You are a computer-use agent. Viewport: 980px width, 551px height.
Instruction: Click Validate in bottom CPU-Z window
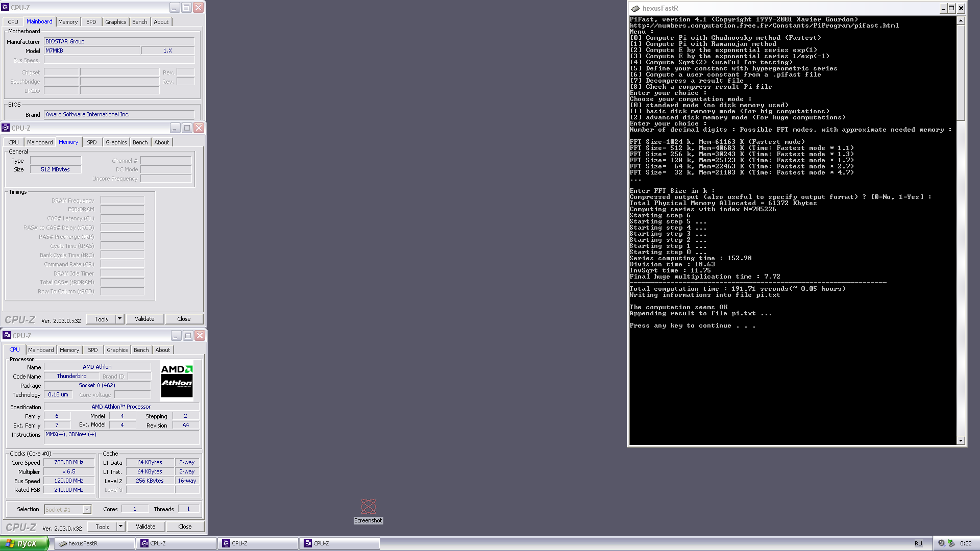click(145, 527)
